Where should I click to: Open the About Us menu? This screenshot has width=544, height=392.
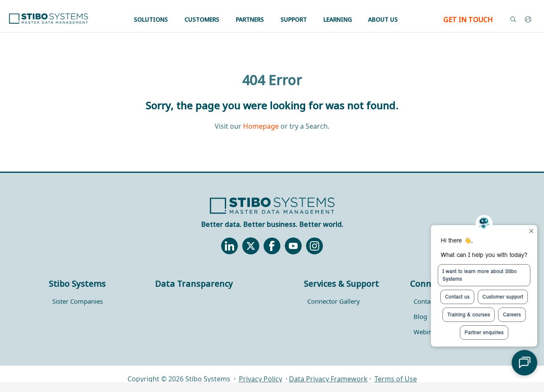coord(383,20)
